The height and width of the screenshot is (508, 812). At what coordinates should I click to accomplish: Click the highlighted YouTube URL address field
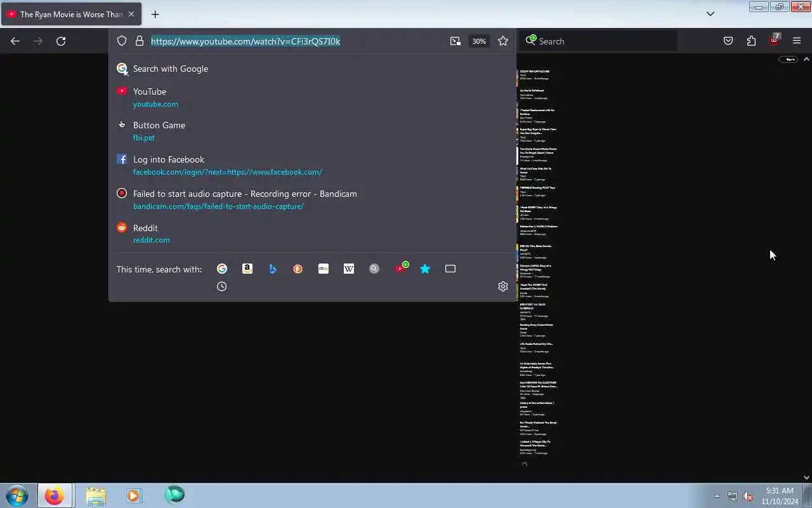click(x=246, y=41)
